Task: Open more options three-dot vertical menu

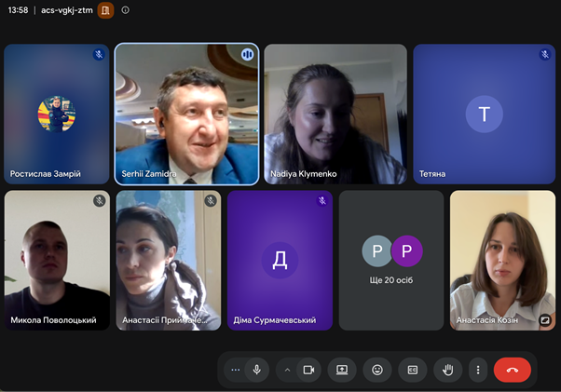Action: [478, 370]
